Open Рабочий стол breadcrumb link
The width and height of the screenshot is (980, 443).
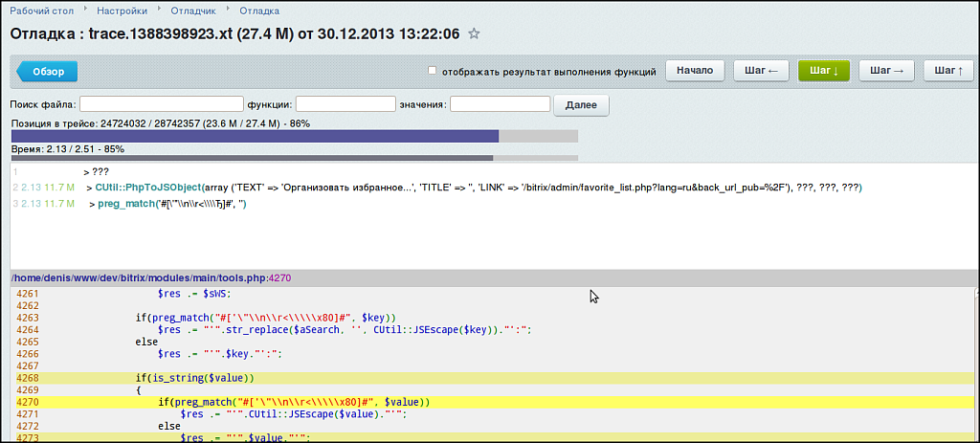(42, 11)
